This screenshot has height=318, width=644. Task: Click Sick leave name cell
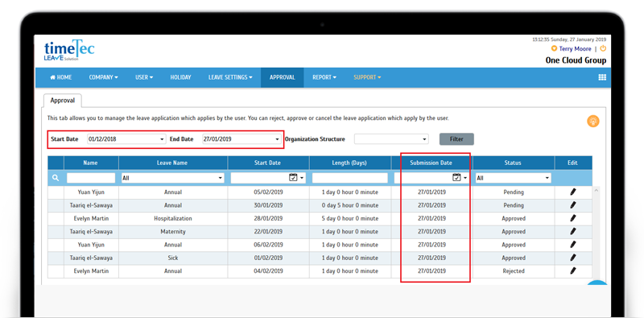click(173, 258)
